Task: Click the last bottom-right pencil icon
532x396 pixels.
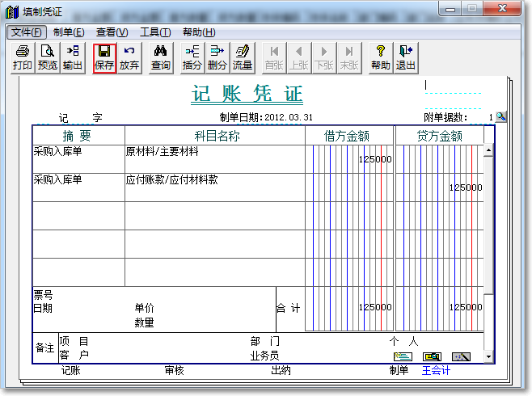Action: pos(461,356)
